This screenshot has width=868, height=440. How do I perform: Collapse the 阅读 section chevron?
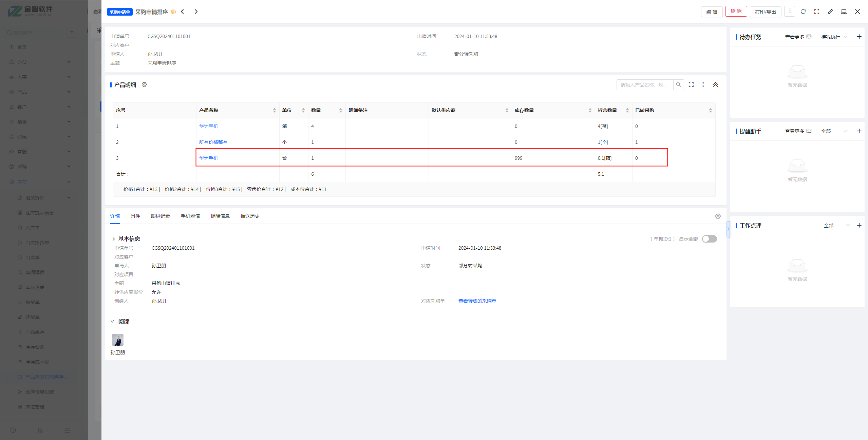(112, 321)
